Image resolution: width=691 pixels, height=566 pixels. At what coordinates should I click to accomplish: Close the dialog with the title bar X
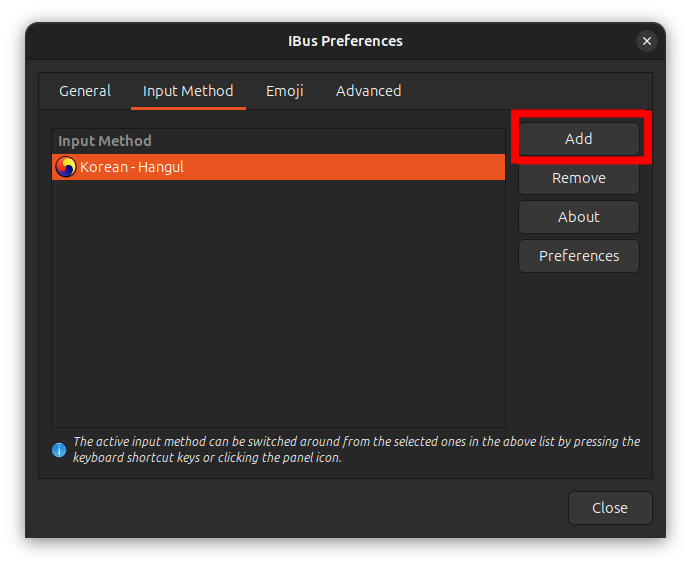tap(646, 41)
